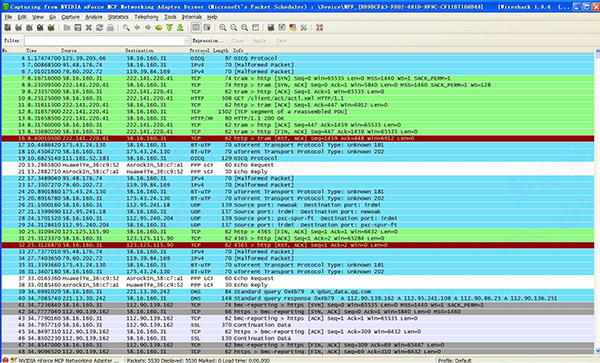
Task: Open the Telephony menu
Action: click(x=146, y=17)
